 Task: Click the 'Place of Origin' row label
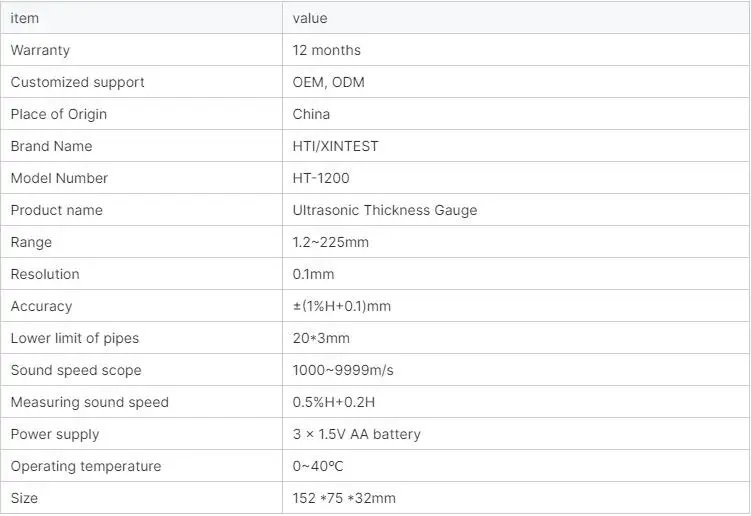tap(58, 115)
